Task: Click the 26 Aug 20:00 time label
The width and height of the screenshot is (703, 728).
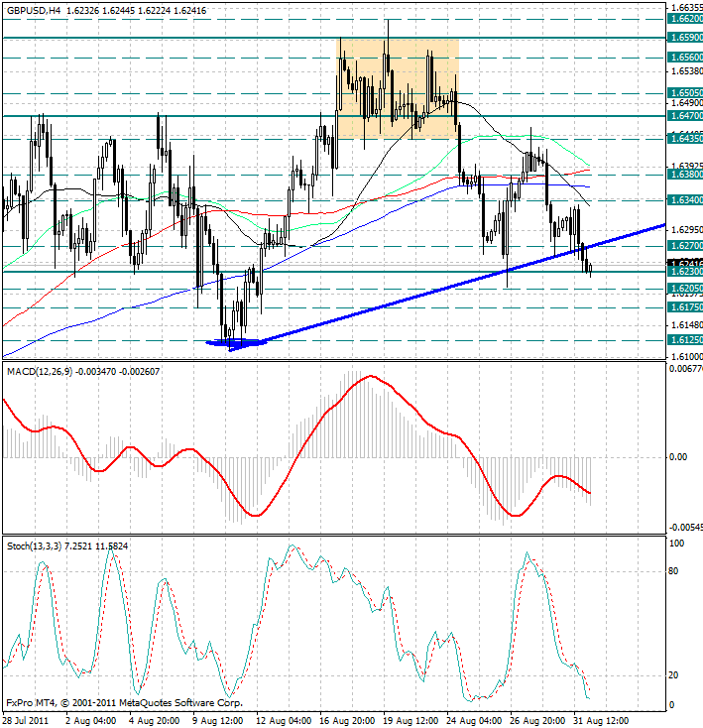Action: coord(537,721)
